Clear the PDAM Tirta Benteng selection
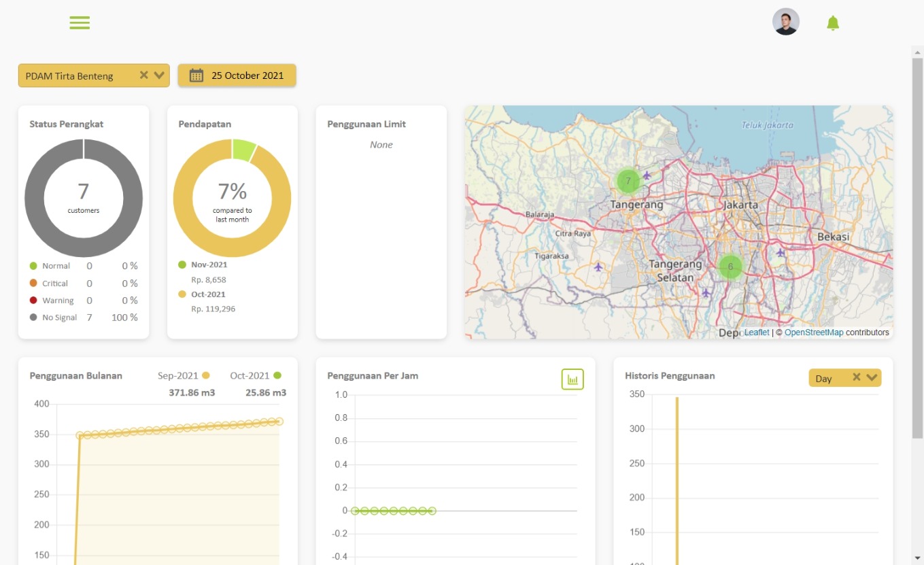 (x=143, y=75)
